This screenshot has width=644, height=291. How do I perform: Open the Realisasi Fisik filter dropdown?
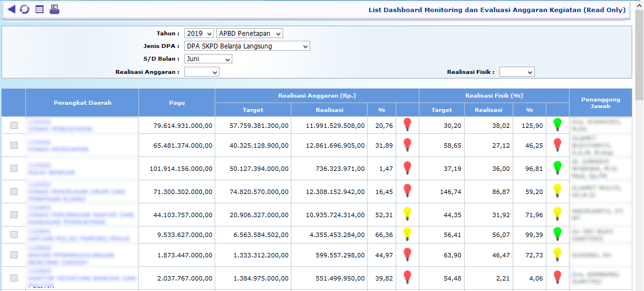517,72
